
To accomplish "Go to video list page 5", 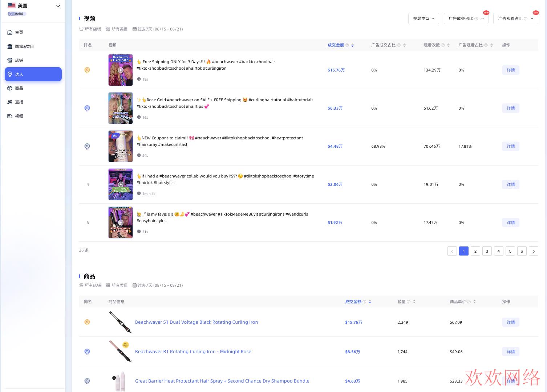I will click(510, 251).
